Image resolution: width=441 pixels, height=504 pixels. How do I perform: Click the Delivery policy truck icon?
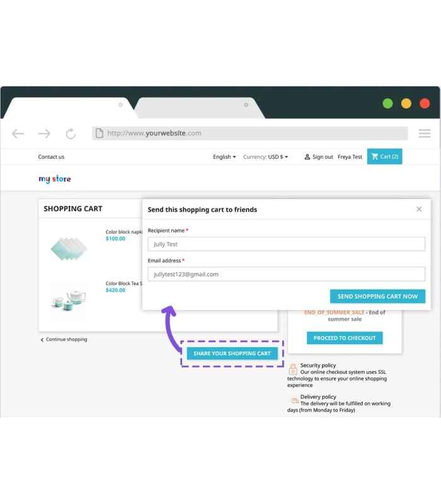point(294,400)
